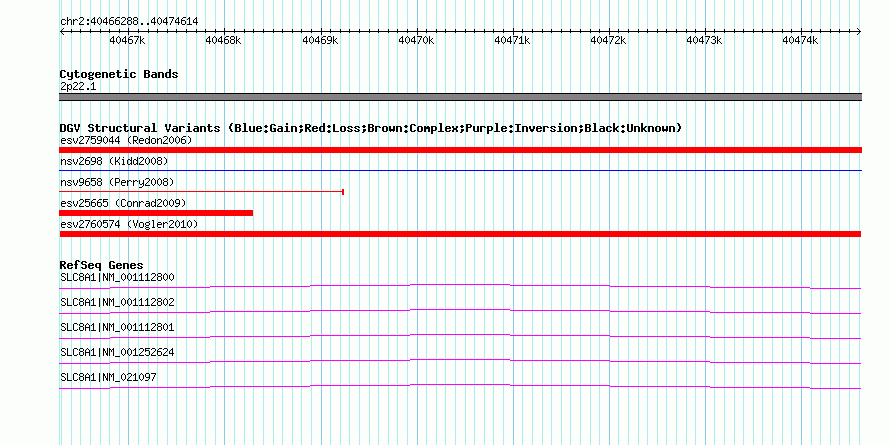Screen dimensions: 890x445
Task: Open the esv2759044 (Redon2006) label
Action: 126,140
